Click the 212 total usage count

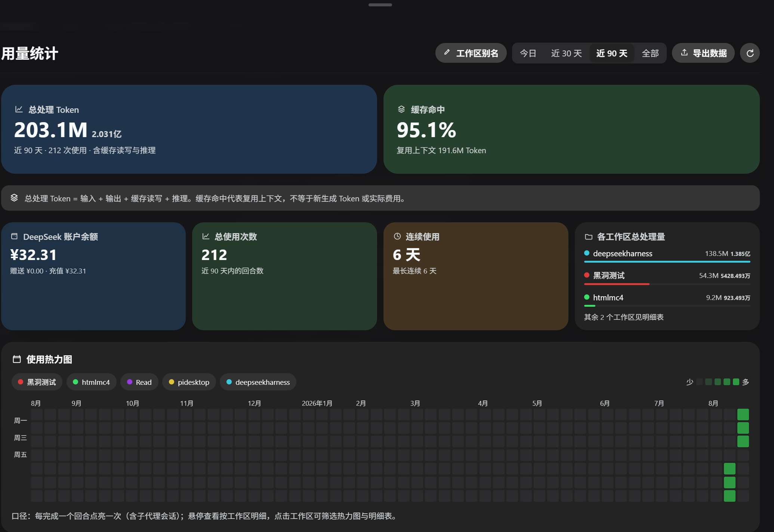(214, 255)
